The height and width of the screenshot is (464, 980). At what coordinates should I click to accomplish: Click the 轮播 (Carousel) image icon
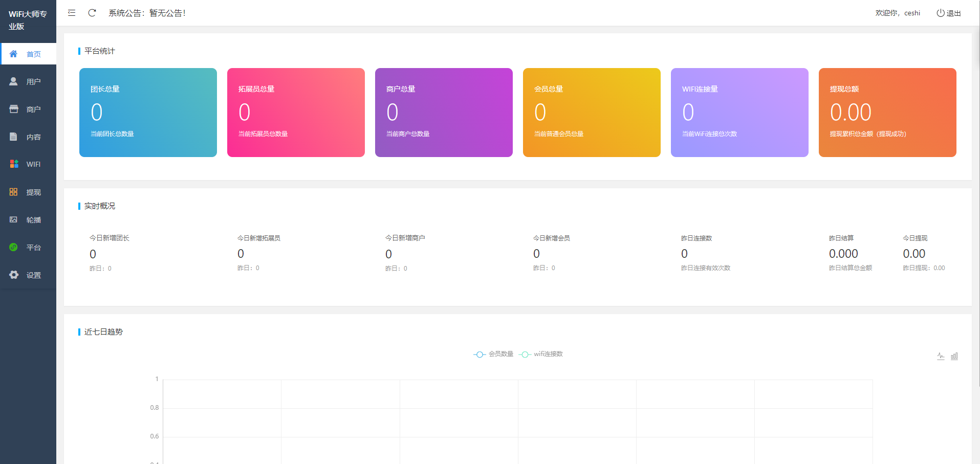coord(13,219)
